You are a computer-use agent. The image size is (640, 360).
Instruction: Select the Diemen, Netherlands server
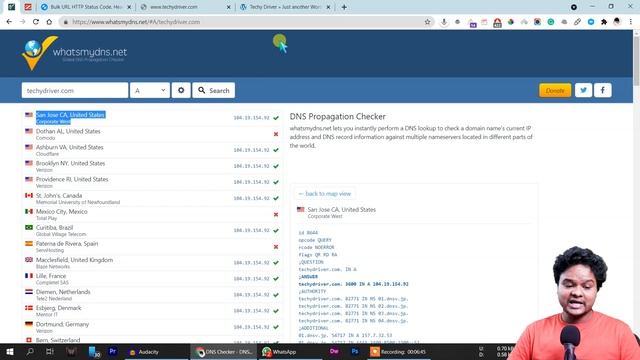click(152, 295)
